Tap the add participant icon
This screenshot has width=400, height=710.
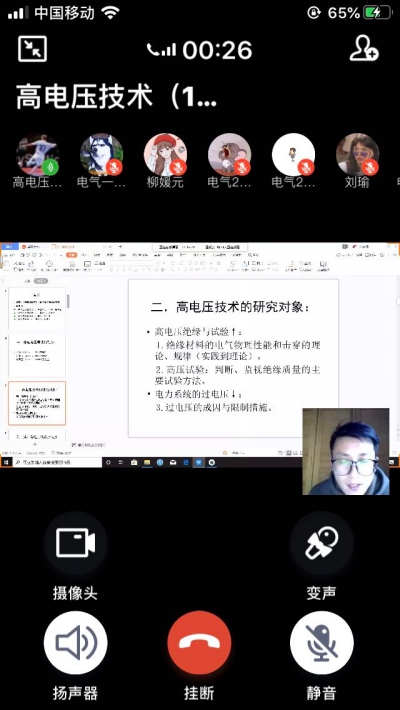coord(364,48)
